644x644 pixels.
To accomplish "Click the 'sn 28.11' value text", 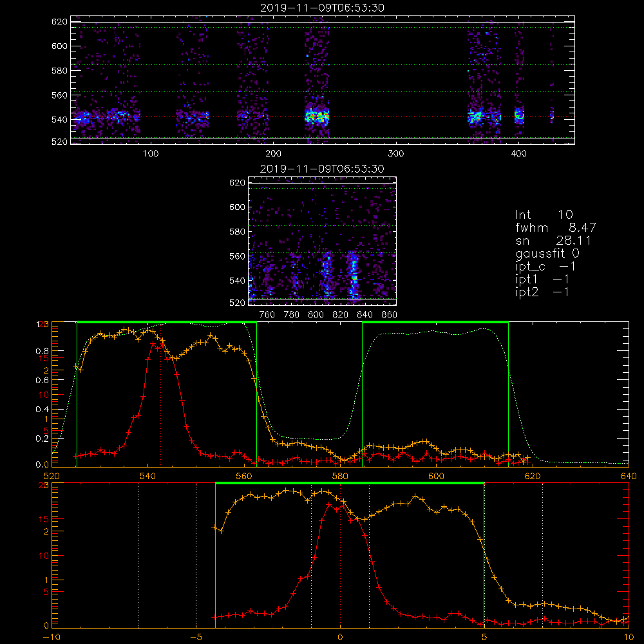I will click(553, 240).
